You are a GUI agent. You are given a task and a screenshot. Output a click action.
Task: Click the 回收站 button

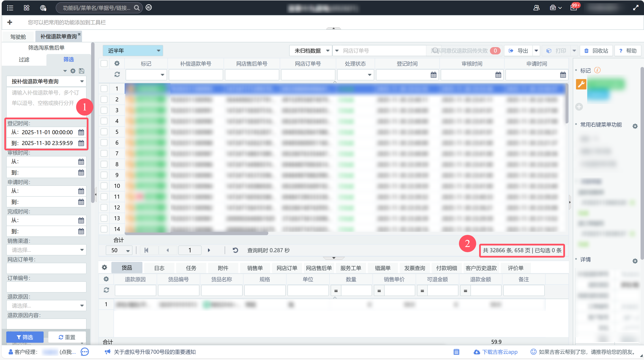(x=596, y=51)
